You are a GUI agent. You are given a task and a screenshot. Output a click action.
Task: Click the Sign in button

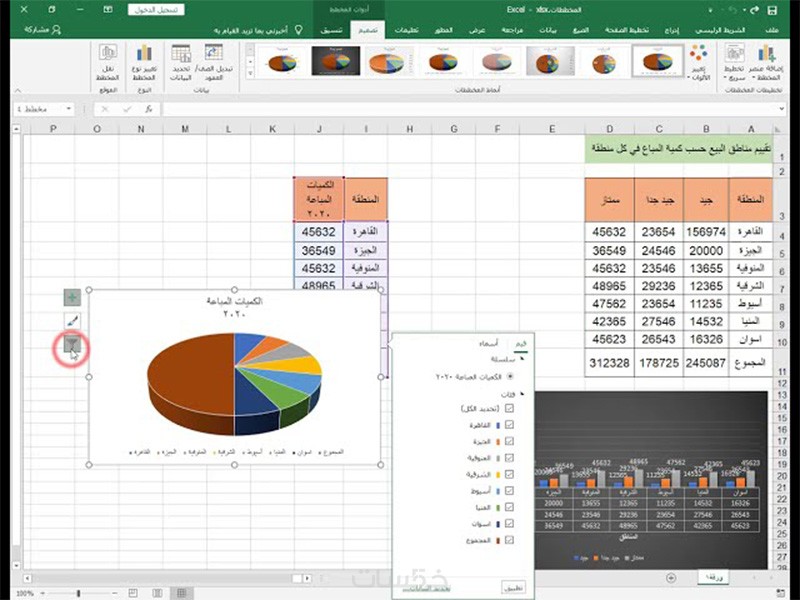click(156, 10)
